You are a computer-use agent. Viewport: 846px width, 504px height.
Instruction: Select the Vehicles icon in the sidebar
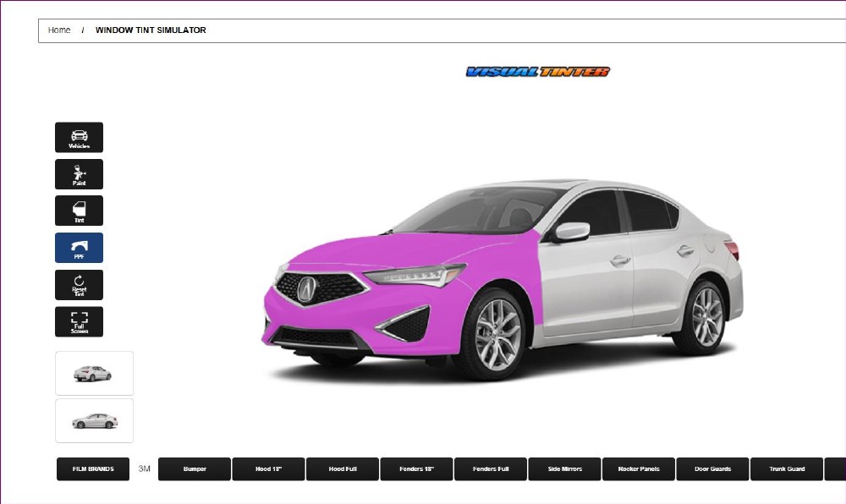(x=79, y=137)
